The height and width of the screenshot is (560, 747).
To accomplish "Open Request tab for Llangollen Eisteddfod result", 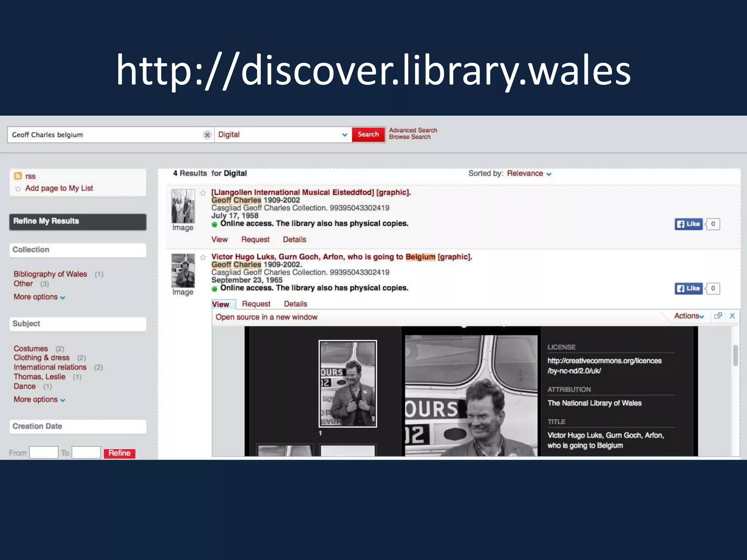I will point(255,240).
